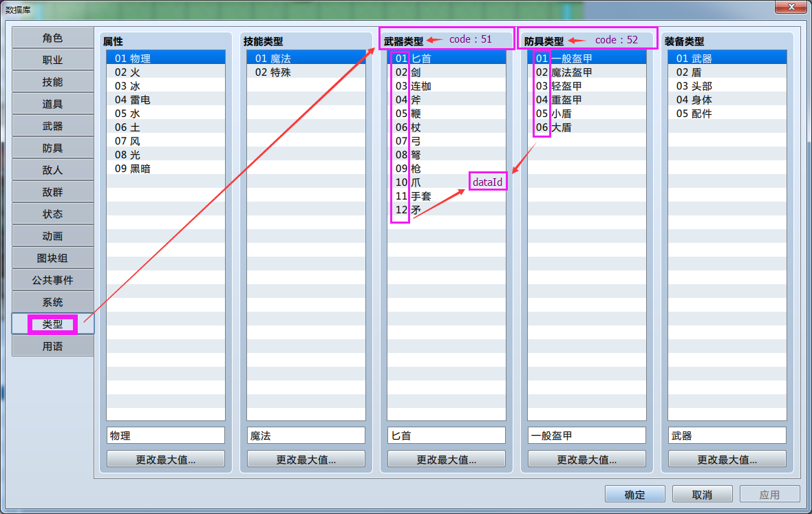This screenshot has width=812, height=514.
Task: Select weapon type 09 枪
Action: pyautogui.click(x=447, y=168)
